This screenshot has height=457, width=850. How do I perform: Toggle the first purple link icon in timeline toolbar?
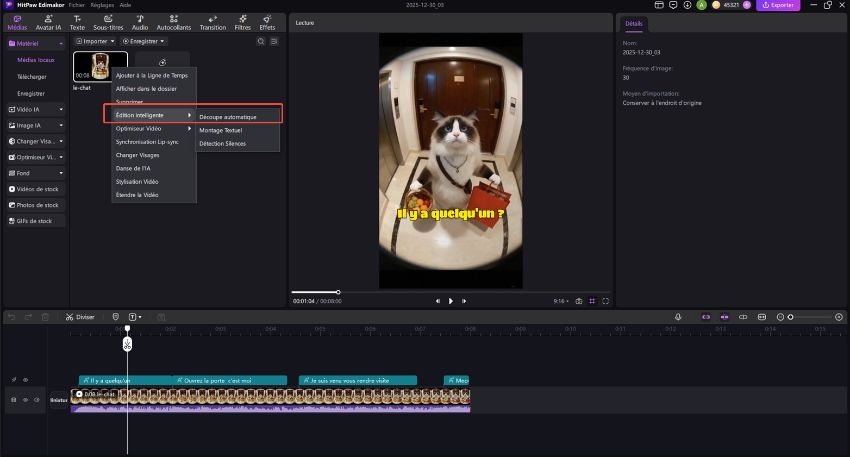[x=706, y=317]
